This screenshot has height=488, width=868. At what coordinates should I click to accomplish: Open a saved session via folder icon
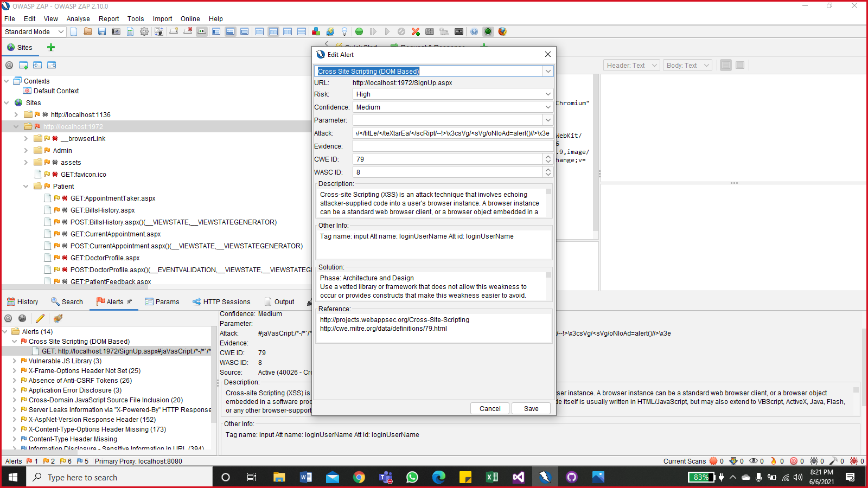[88, 31]
